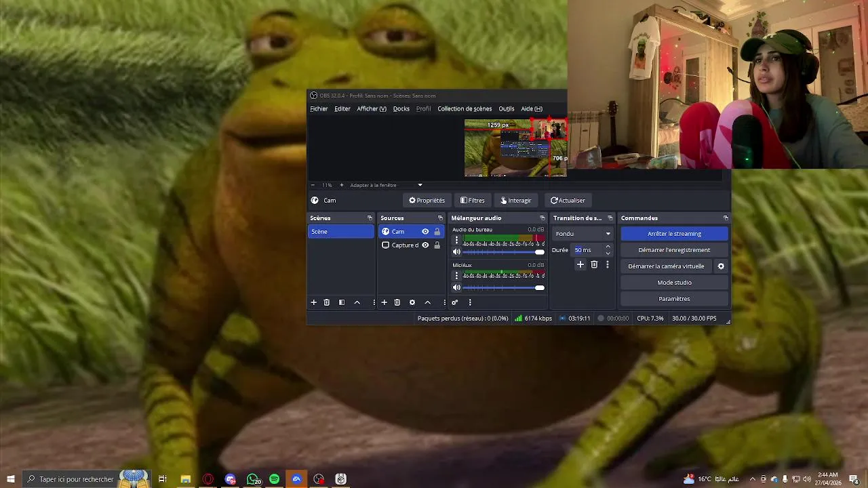Open the Afficher (V) menu
The width and height of the screenshot is (868, 488).
(372, 108)
